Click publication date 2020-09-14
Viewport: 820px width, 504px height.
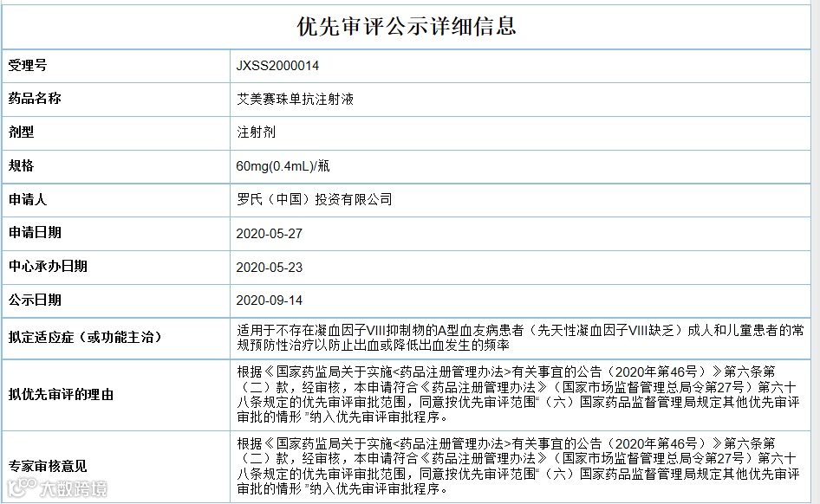coord(270,300)
